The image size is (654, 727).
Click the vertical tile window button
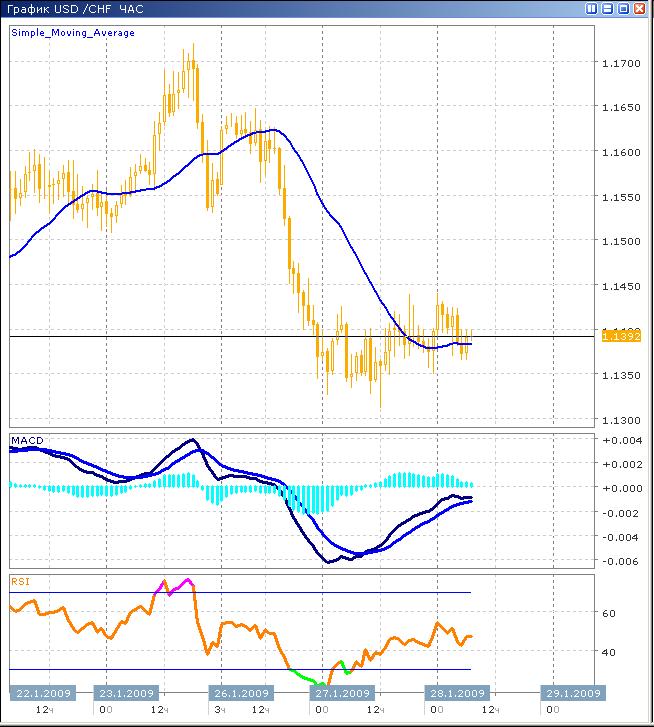592,9
